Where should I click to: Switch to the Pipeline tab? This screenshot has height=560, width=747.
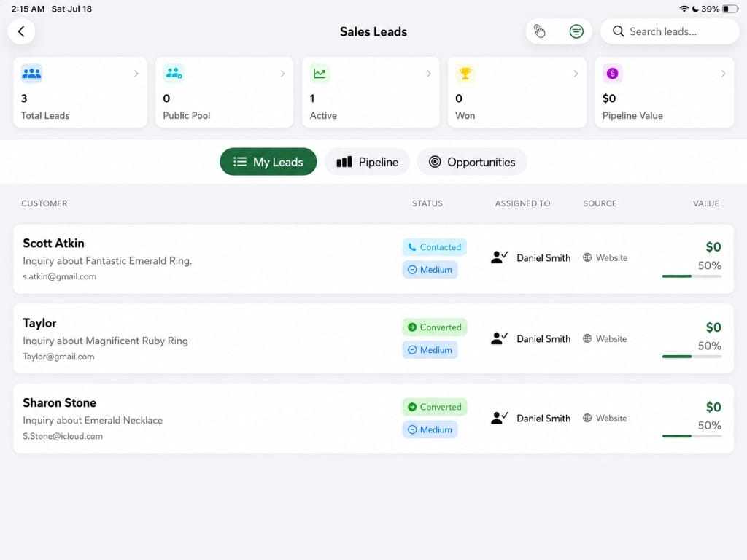pos(368,162)
